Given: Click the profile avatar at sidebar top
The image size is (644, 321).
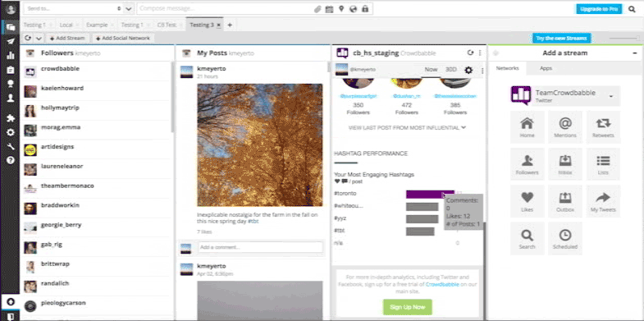Looking at the screenshot, I should (x=11, y=9).
